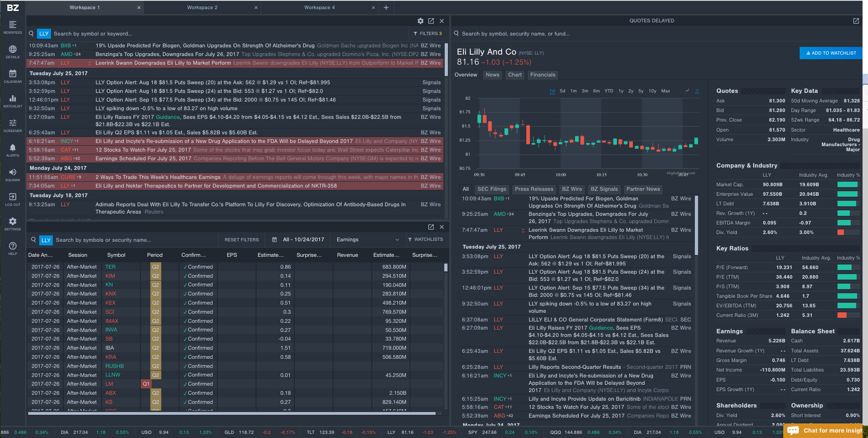Open the Watchlist bar-chart sidebar icon
The image size is (868, 438).
click(x=13, y=98)
